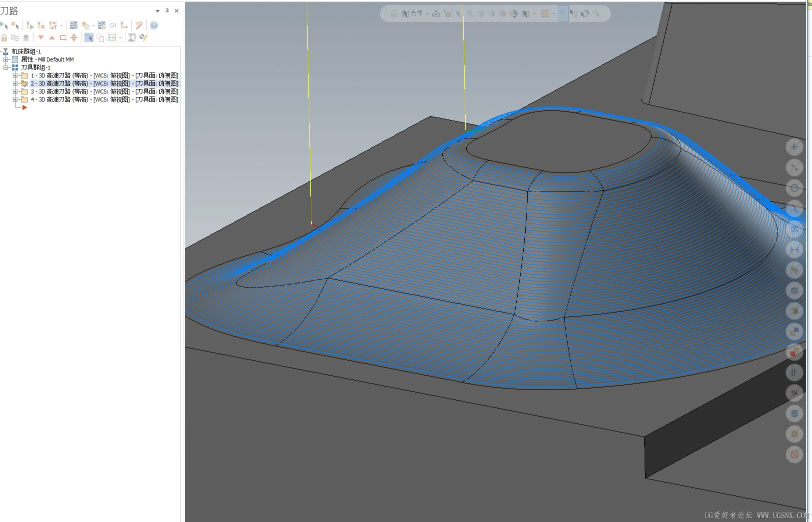Move insert arrow down one item

[41, 37]
